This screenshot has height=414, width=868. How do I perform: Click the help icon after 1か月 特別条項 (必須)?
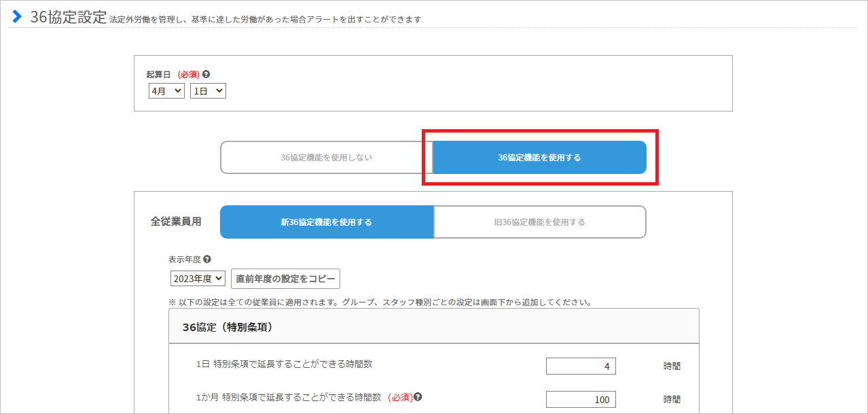[418, 397]
